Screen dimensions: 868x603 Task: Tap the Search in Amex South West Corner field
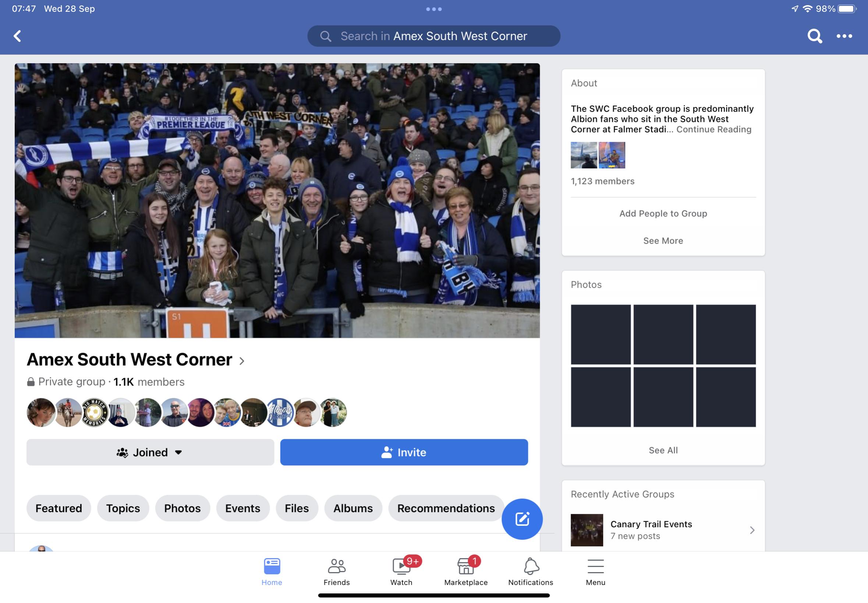click(x=434, y=36)
